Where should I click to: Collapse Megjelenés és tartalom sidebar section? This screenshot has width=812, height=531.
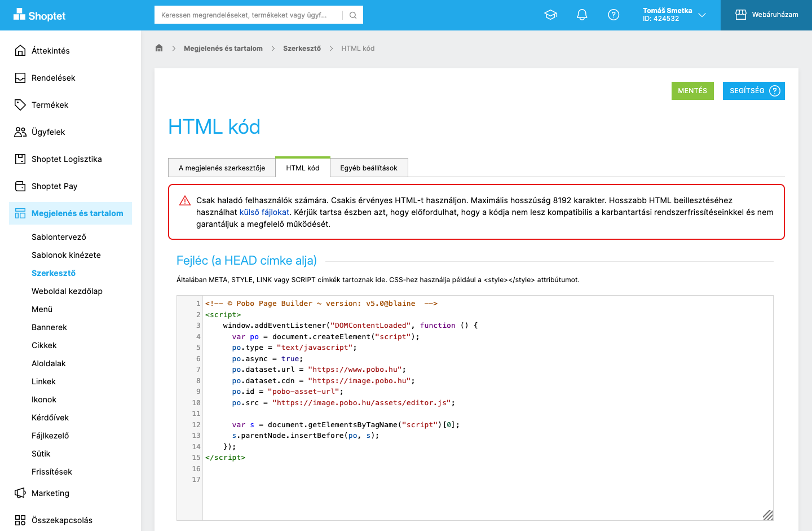70,213
